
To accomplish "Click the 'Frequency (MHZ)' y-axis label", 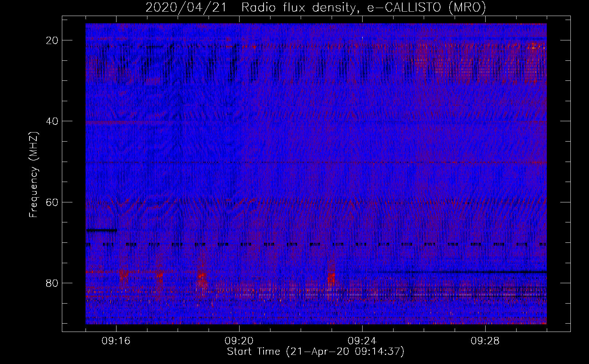I will click(x=33, y=175).
